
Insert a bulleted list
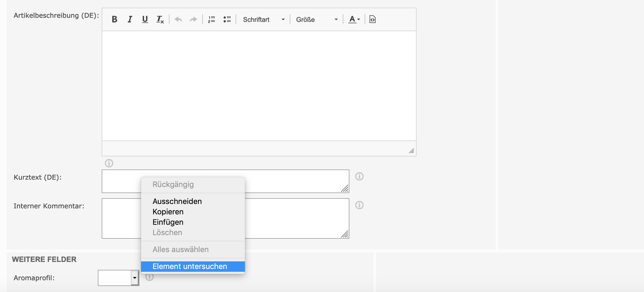click(227, 19)
